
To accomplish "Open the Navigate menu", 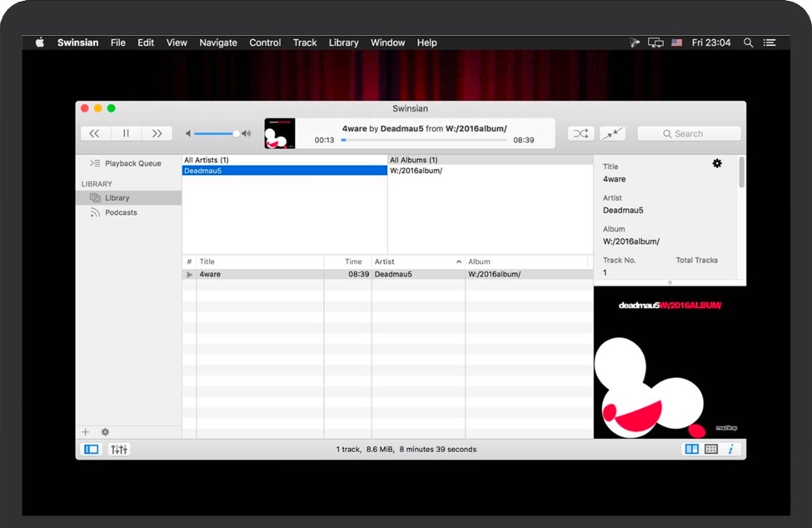I will click(217, 42).
